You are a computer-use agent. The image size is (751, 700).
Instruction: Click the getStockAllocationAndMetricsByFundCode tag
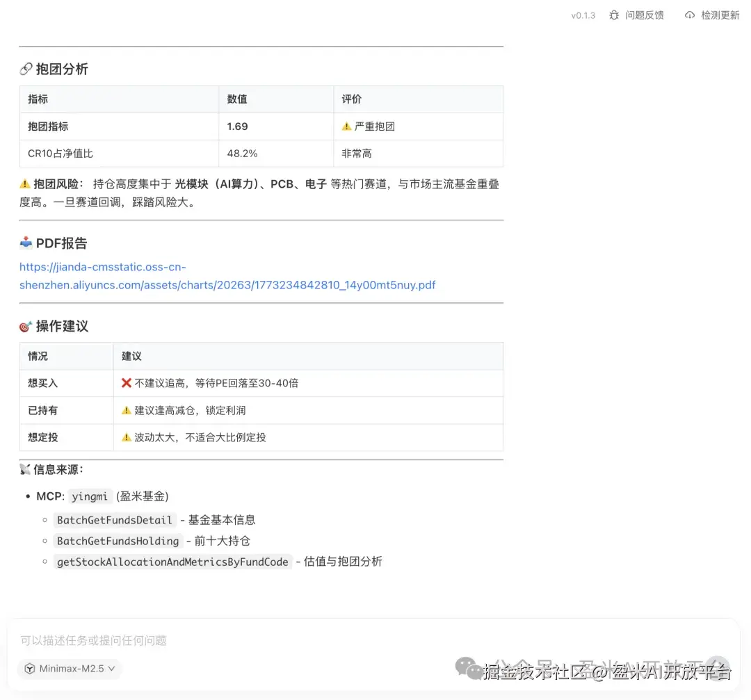pos(173,562)
